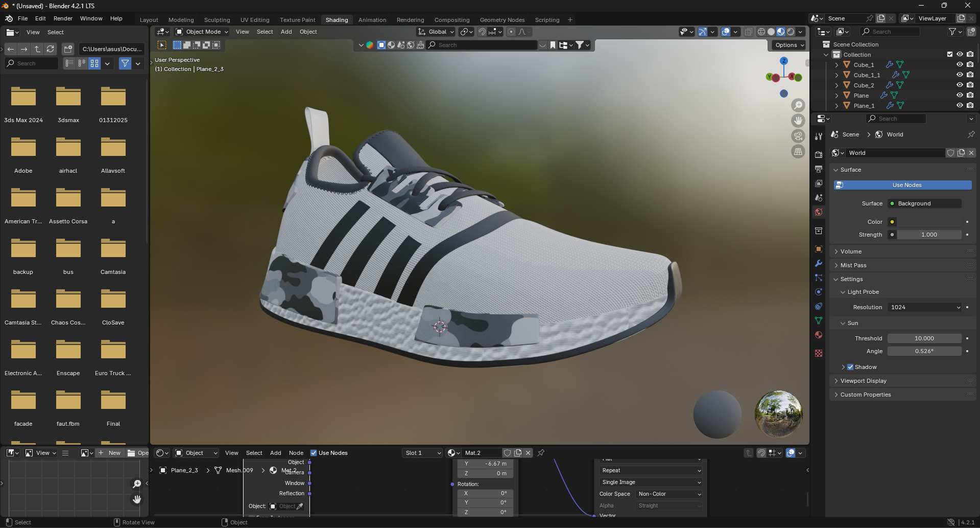Disable Plane in renders
The image size is (980, 528).
tap(970, 96)
